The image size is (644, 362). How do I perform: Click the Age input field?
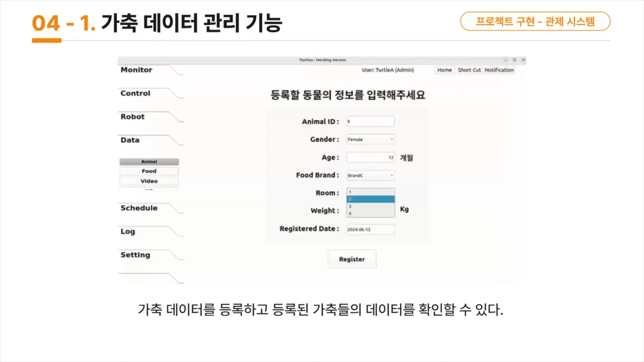tap(370, 158)
